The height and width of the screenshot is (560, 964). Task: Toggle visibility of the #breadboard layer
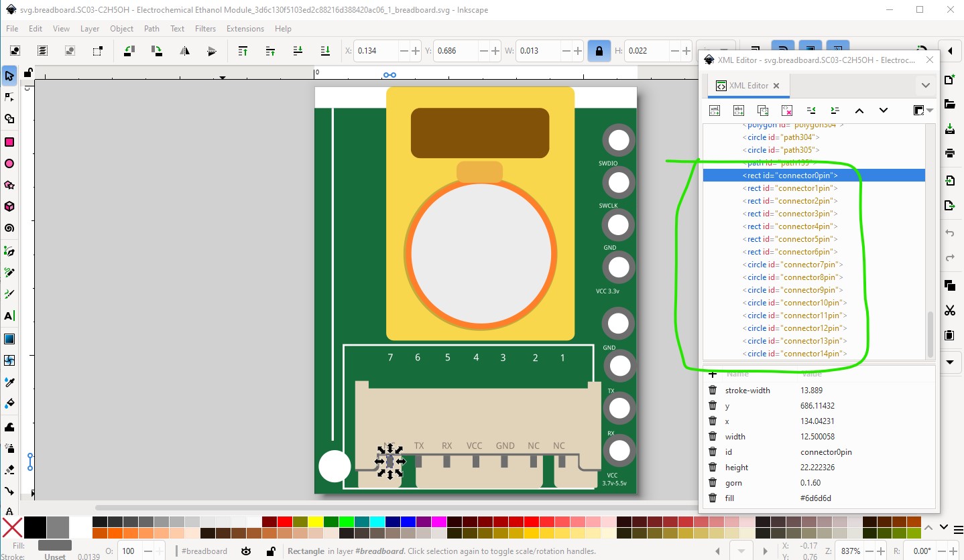click(x=246, y=551)
